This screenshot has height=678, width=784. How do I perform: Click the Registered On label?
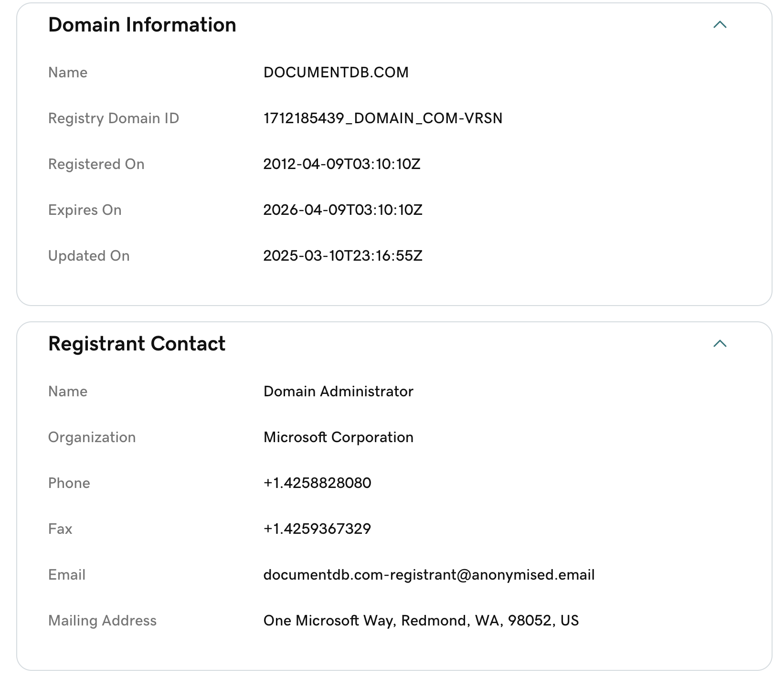[96, 164]
